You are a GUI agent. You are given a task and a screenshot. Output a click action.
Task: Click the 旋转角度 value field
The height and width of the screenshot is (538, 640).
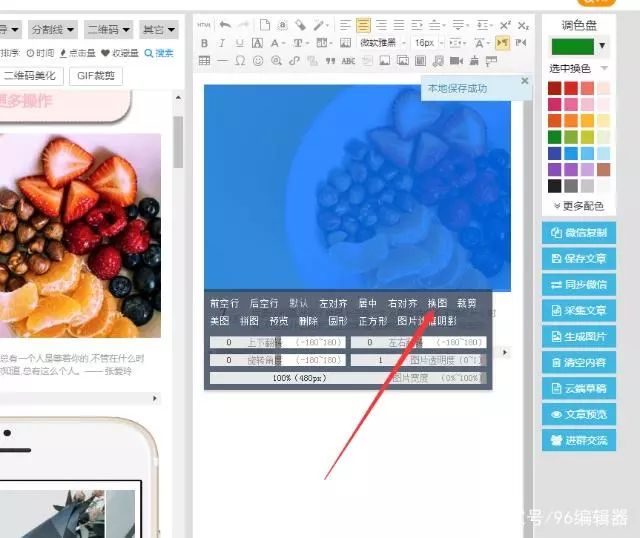[x=278, y=360]
